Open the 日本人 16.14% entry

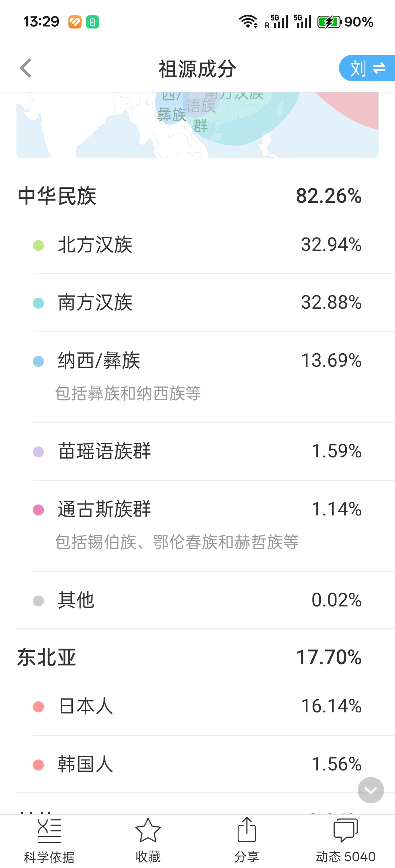pyautogui.click(x=197, y=707)
